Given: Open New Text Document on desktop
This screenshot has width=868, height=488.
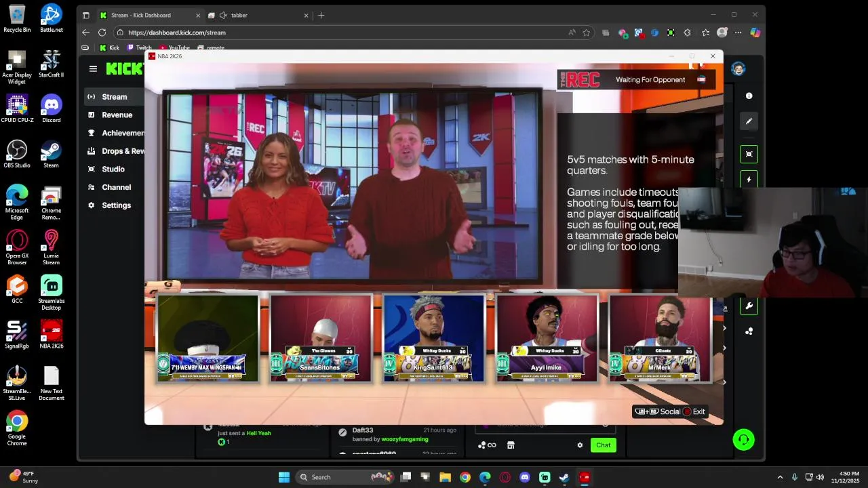Looking at the screenshot, I should pos(51,384).
